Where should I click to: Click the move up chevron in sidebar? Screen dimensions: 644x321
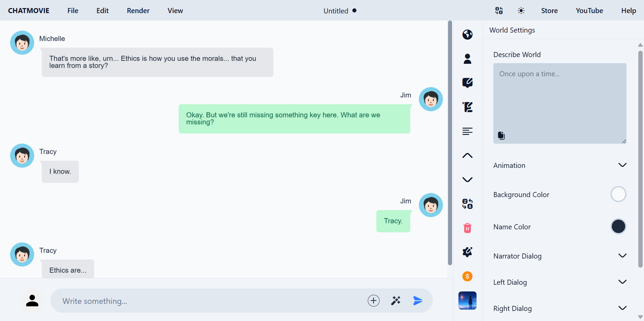click(x=467, y=155)
